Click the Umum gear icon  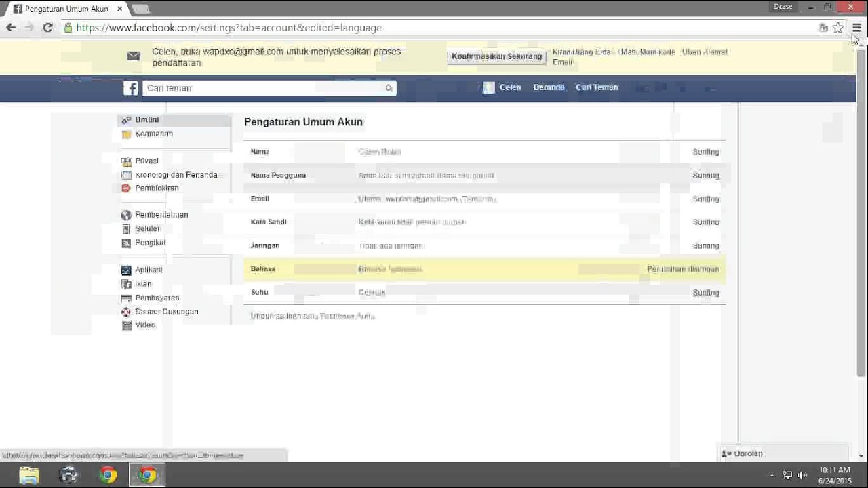point(126,120)
